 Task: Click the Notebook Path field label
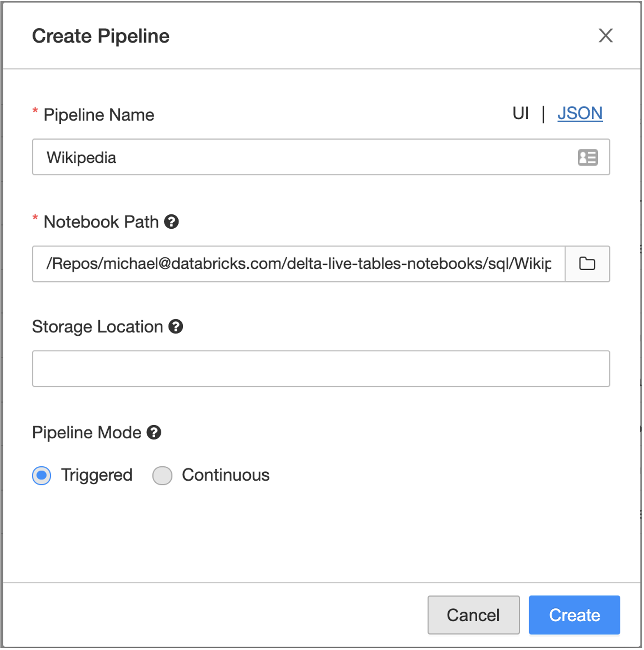[101, 222]
